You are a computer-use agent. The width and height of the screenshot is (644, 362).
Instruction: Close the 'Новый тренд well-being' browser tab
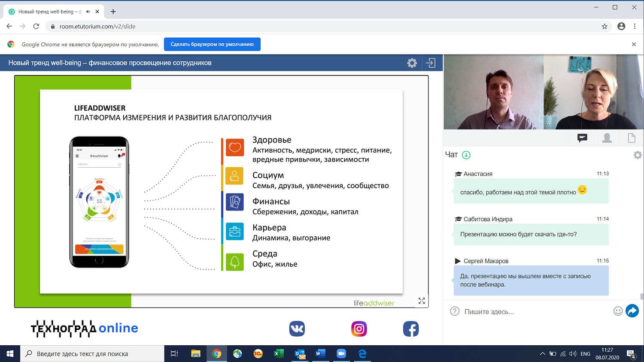[97, 12]
